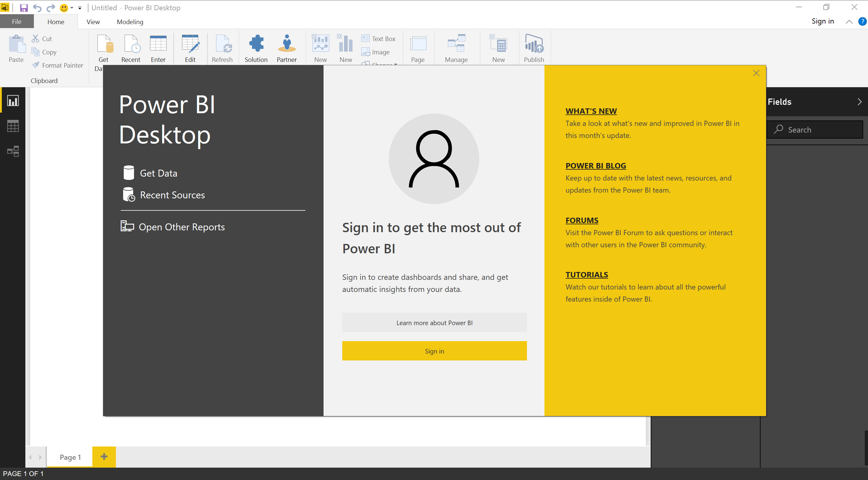Click the Save icon in the title bar

click(24, 8)
